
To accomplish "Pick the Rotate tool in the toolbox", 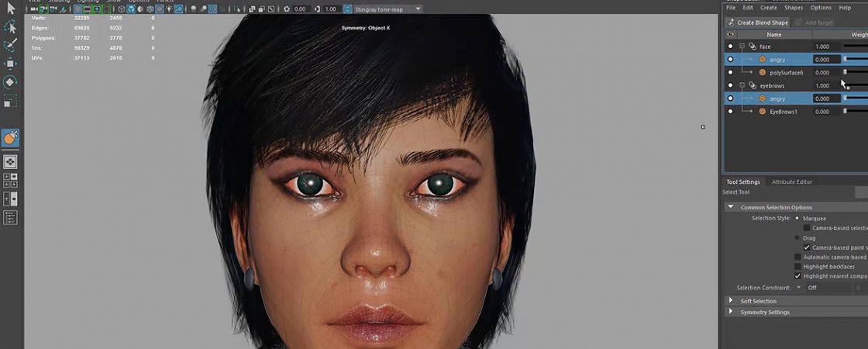I will [11, 82].
